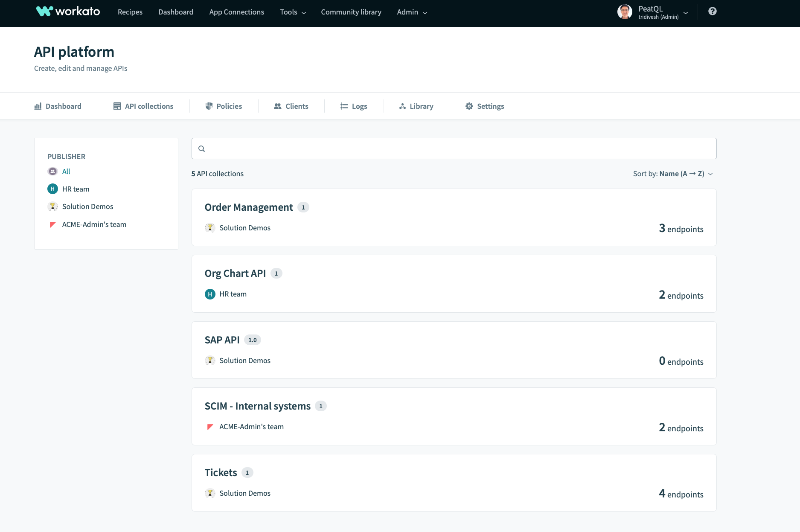Click trophy icon on Order Management card
This screenshot has height=532, width=800.
(x=210, y=228)
